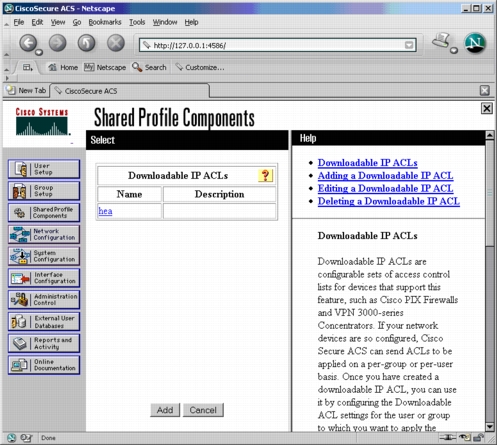Open the View menu
This screenshot has width=499, height=447.
[58, 22]
